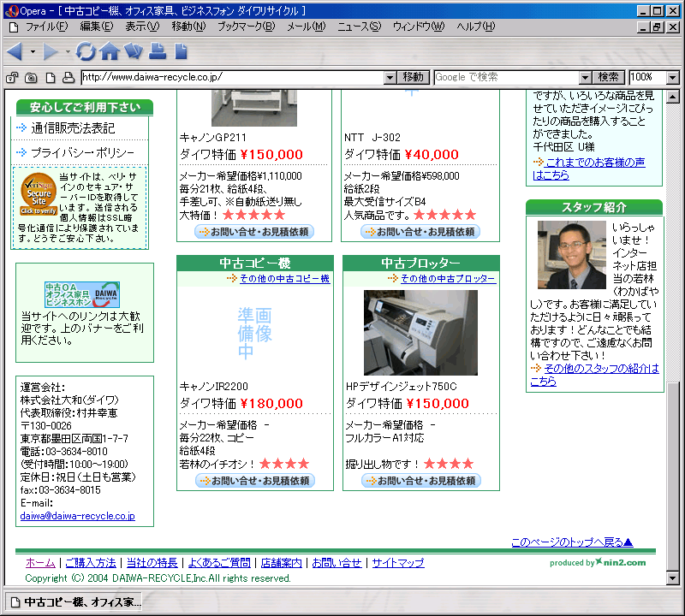
Task: Click the staff member portrait photo
Action: coord(571,255)
